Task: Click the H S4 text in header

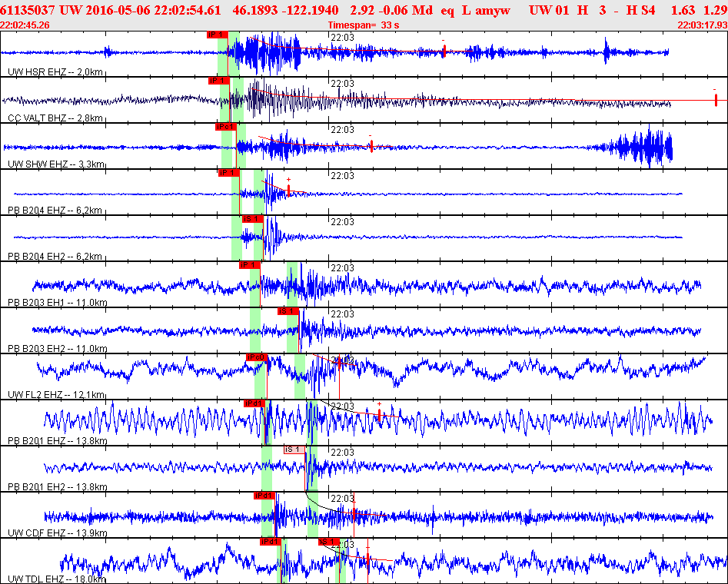Action: point(641,10)
